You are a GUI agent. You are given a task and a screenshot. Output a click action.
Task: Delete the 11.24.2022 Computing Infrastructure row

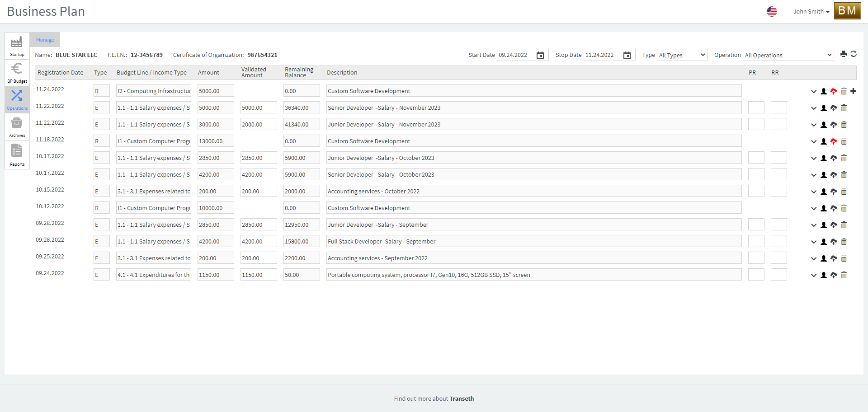[x=844, y=91]
